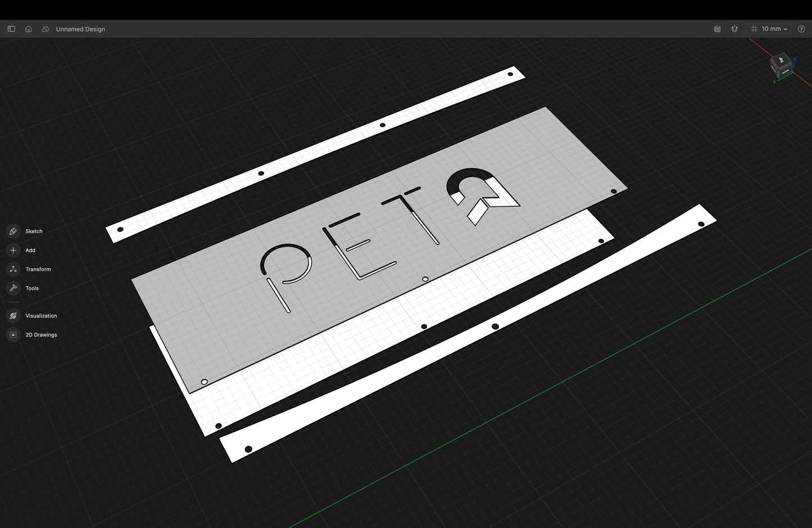Toggle the sidebar panel icon
Viewport: 812px width, 528px height.
11,29
